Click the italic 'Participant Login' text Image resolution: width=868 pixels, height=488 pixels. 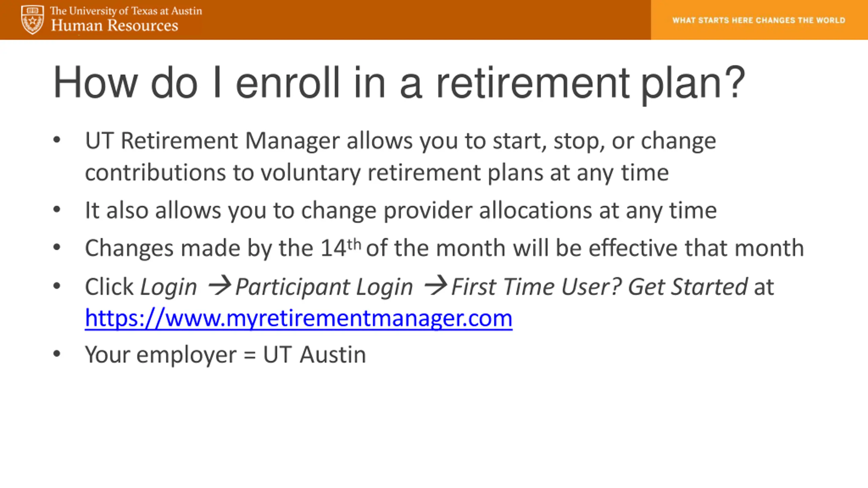point(324,287)
